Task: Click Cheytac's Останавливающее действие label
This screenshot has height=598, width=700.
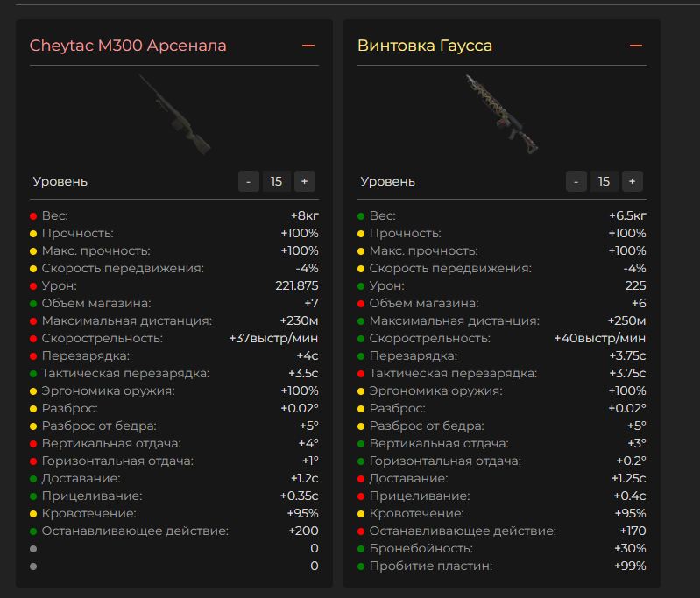Action: (x=135, y=531)
